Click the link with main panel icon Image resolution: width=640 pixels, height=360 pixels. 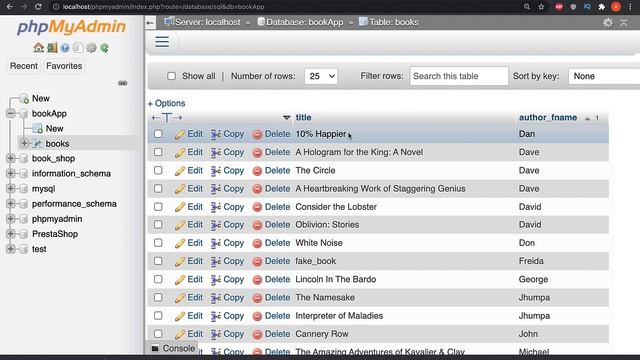click(122, 83)
